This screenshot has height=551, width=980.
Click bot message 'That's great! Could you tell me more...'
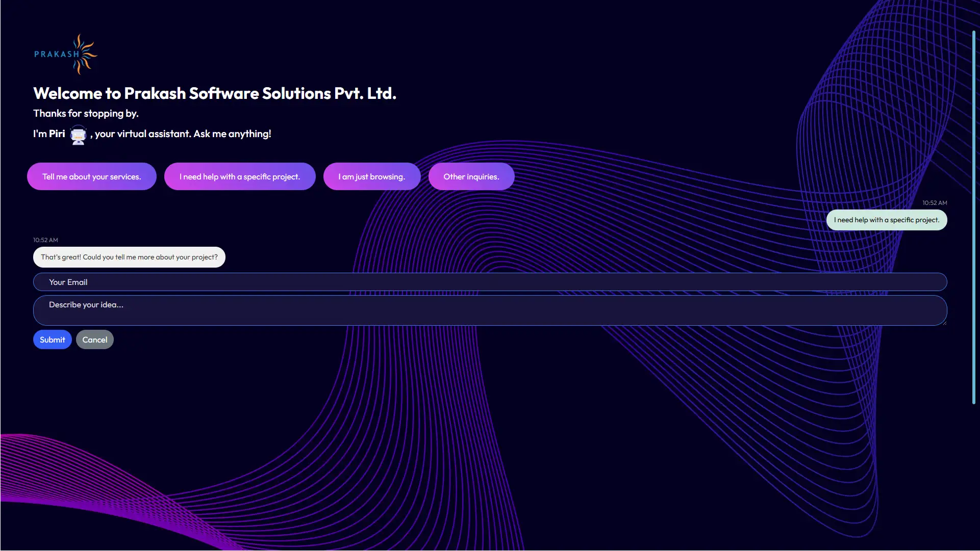pyautogui.click(x=129, y=257)
